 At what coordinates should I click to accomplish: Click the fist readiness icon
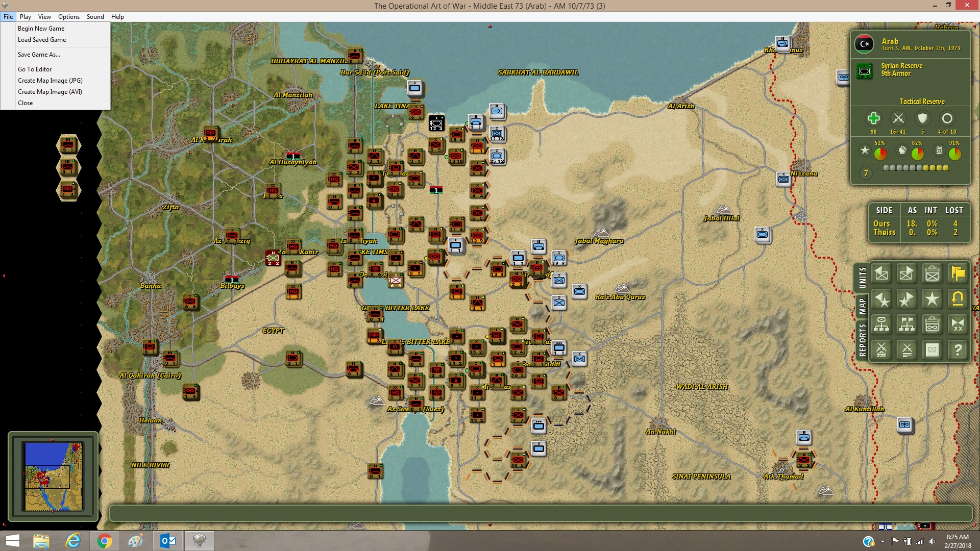coord(902,151)
